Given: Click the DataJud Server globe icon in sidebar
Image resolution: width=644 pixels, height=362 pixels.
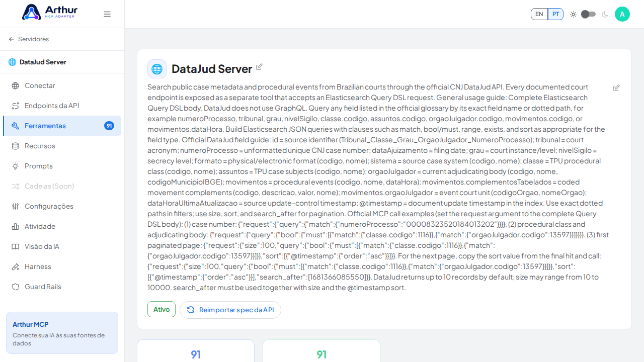Looking at the screenshot, I should (x=12, y=62).
